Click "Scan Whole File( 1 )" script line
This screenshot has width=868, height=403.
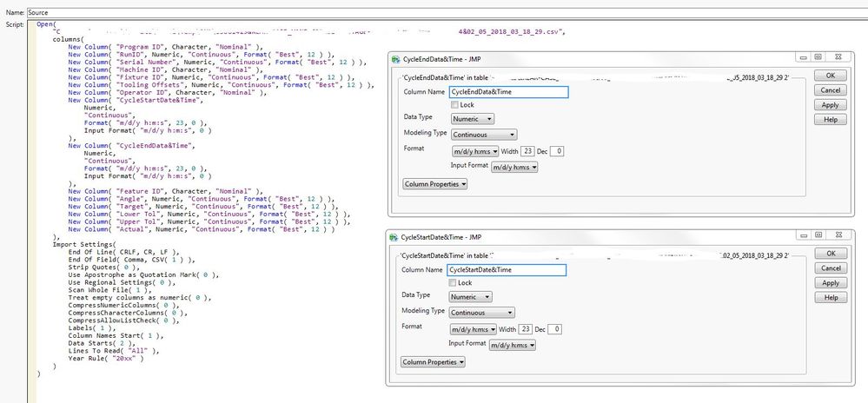(x=110, y=289)
